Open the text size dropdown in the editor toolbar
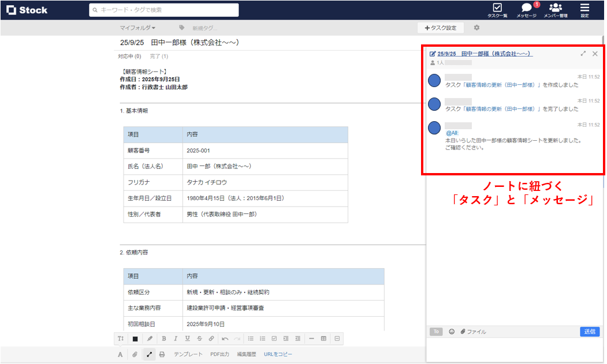The width and height of the screenshot is (607, 364). pos(120,339)
